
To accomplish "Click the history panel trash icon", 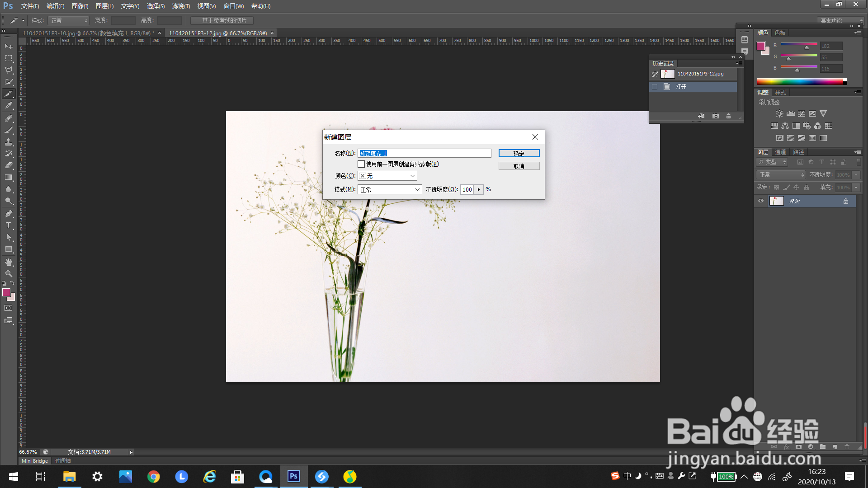I will point(728,116).
